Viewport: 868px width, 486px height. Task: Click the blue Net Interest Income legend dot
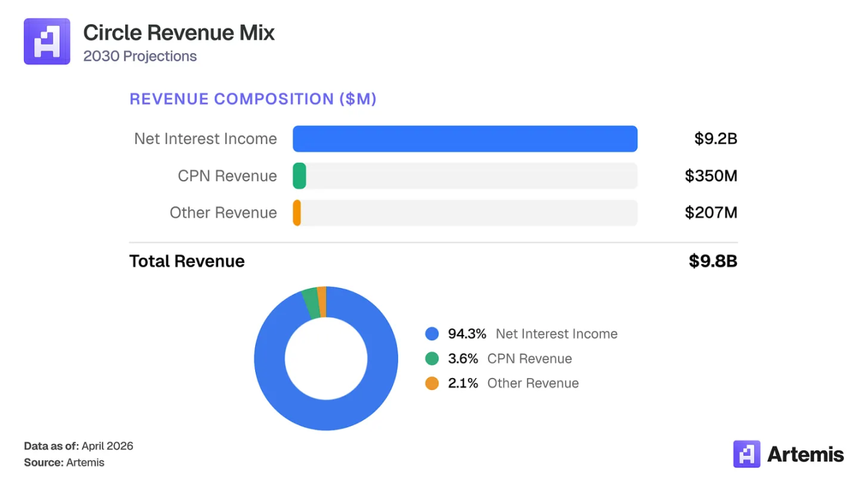[x=432, y=334]
